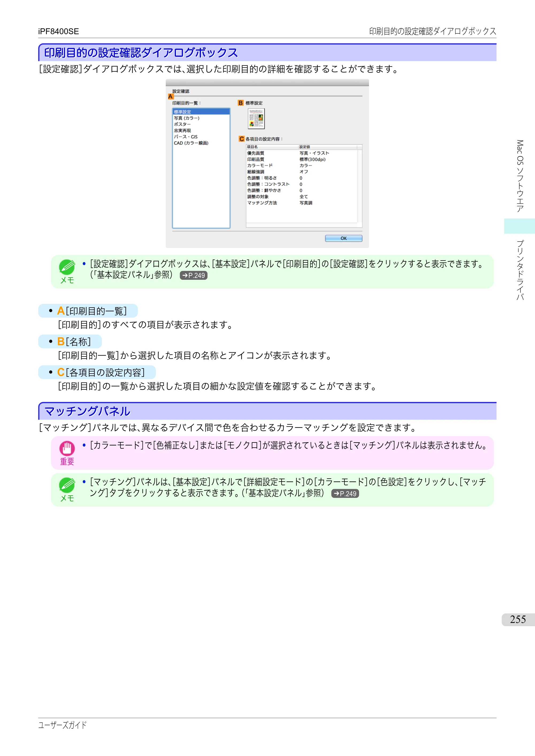This screenshot has height=756, width=535.
Task: Open the P.249 link in first memo
Action: click(x=193, y=276)
